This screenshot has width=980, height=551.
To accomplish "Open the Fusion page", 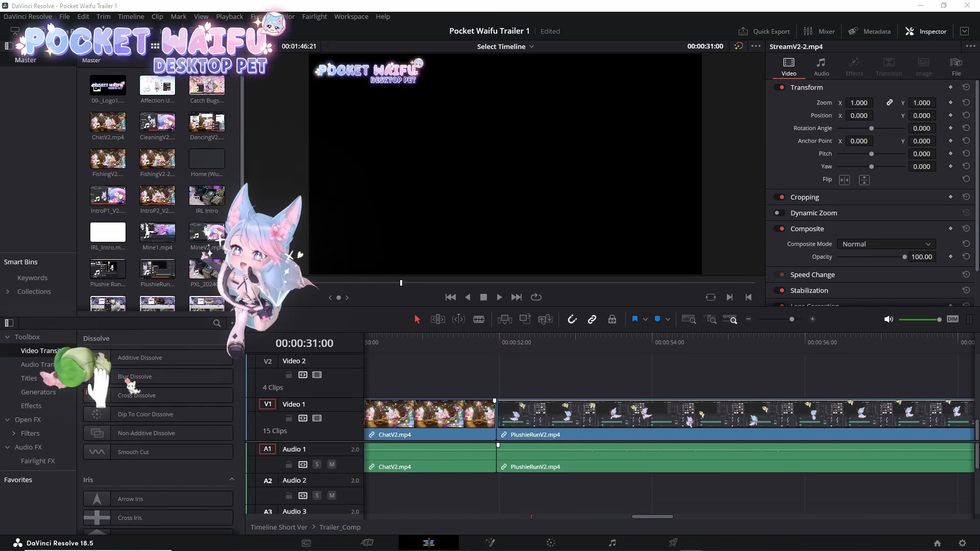I will [491, 542].
